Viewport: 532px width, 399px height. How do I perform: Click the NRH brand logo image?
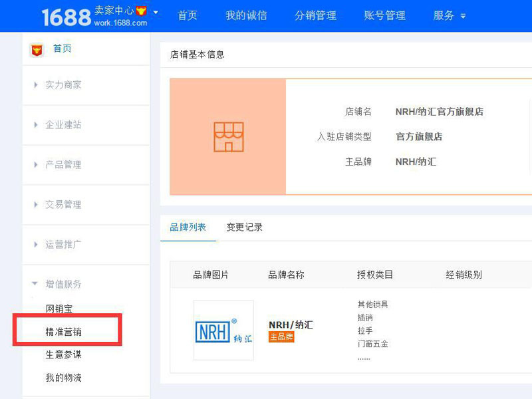pos(223,331)
